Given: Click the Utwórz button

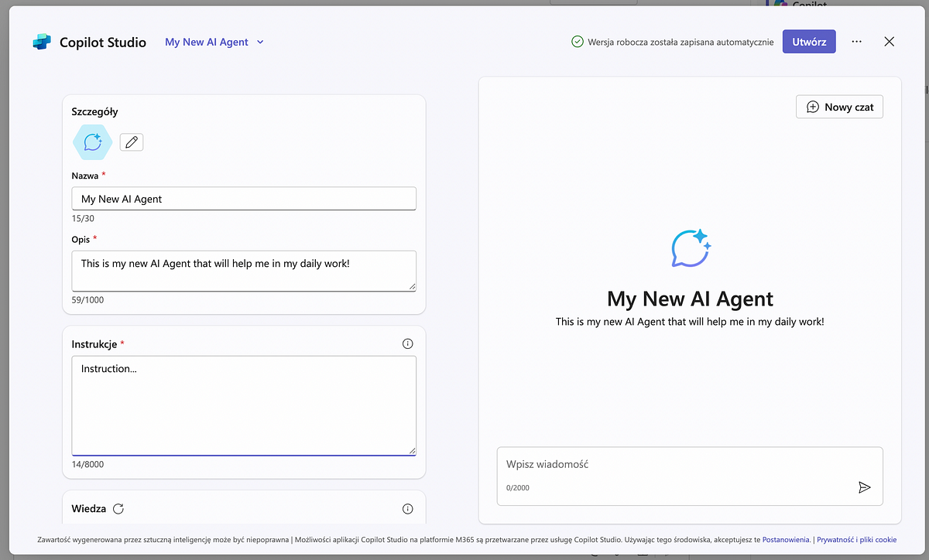Looking at the screenshot, I should (809, 42).
